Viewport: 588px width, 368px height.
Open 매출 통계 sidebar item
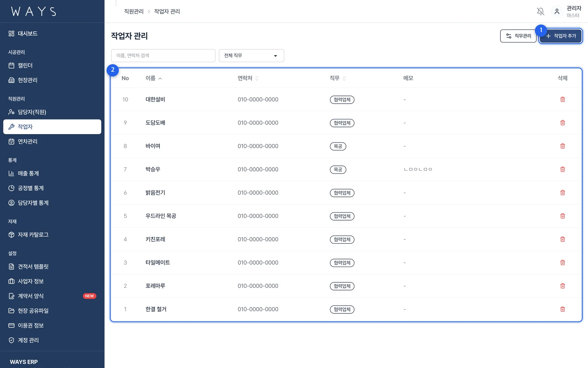52,173
